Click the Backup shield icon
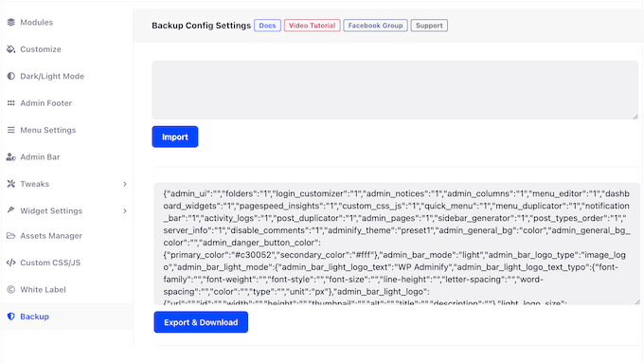The image size is (644, 363). click(11, 317)
